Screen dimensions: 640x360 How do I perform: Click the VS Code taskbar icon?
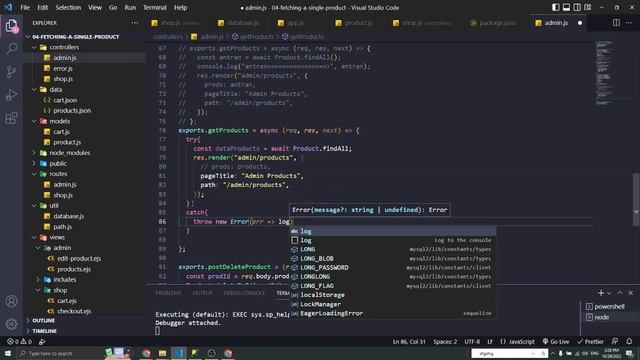(x=178, y=353)
